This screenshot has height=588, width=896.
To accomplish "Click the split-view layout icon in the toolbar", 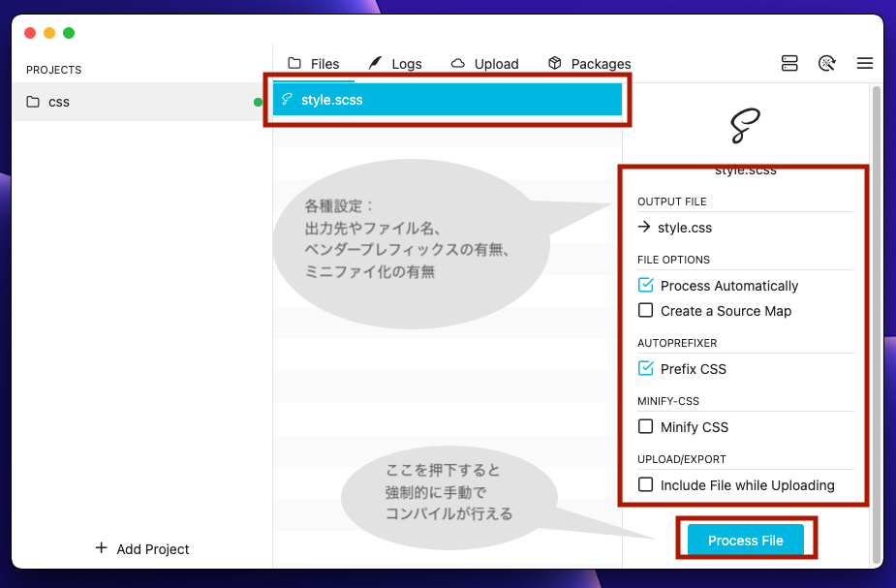I will [x=789, y=62].
